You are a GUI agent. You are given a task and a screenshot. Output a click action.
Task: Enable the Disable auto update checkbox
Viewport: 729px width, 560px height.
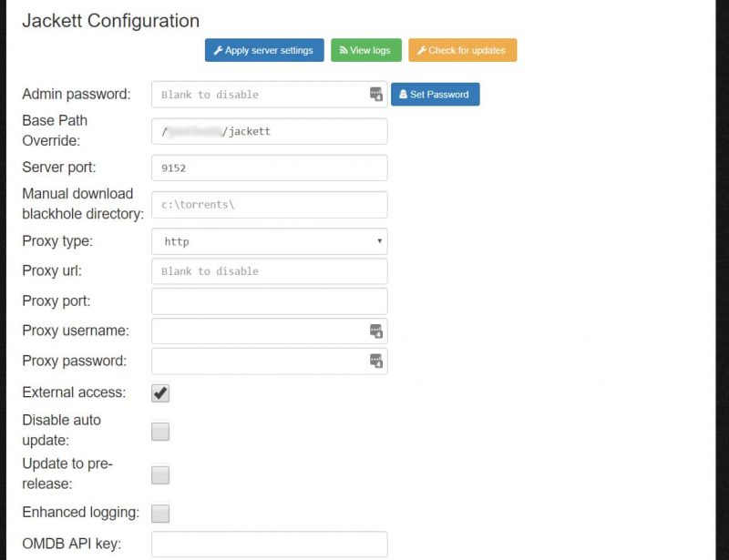click(x=159, y=431)
